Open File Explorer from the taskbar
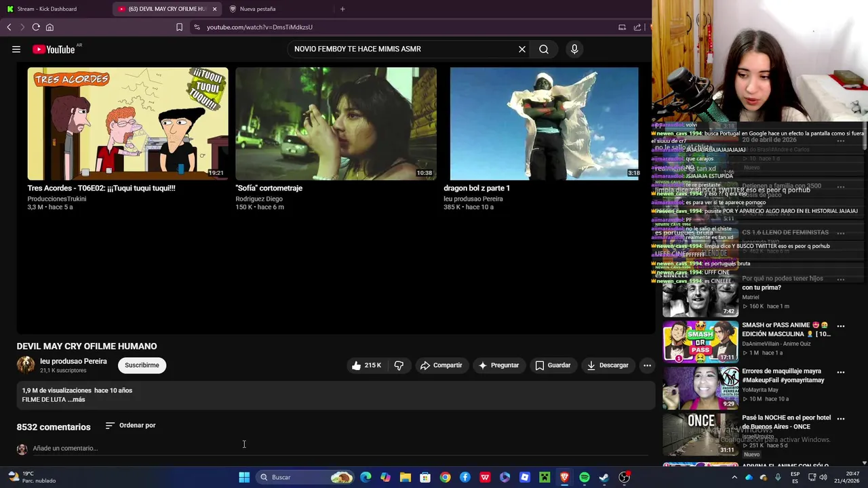 pos(406,477)
